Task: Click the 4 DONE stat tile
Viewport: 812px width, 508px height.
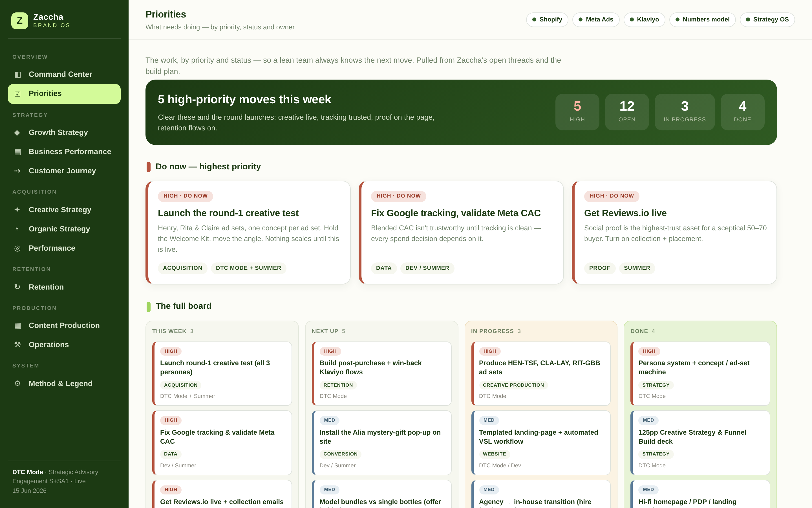Action: tap(742, 112)
